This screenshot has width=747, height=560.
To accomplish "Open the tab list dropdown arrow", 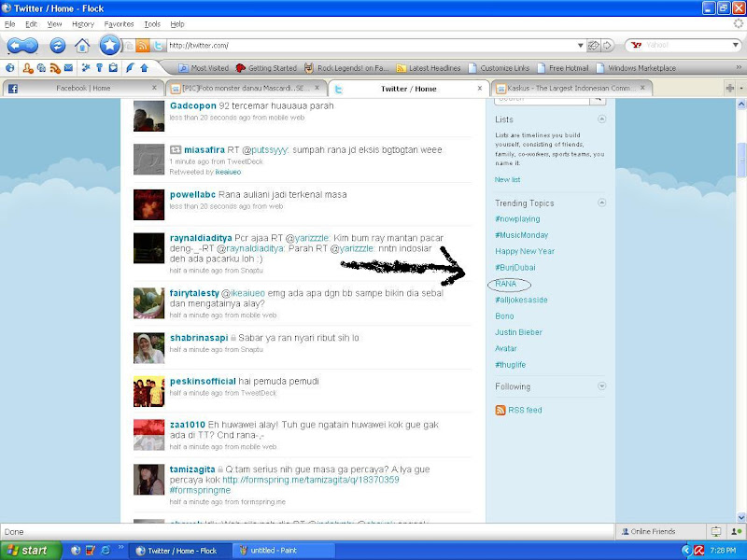I will click(740, 89).
